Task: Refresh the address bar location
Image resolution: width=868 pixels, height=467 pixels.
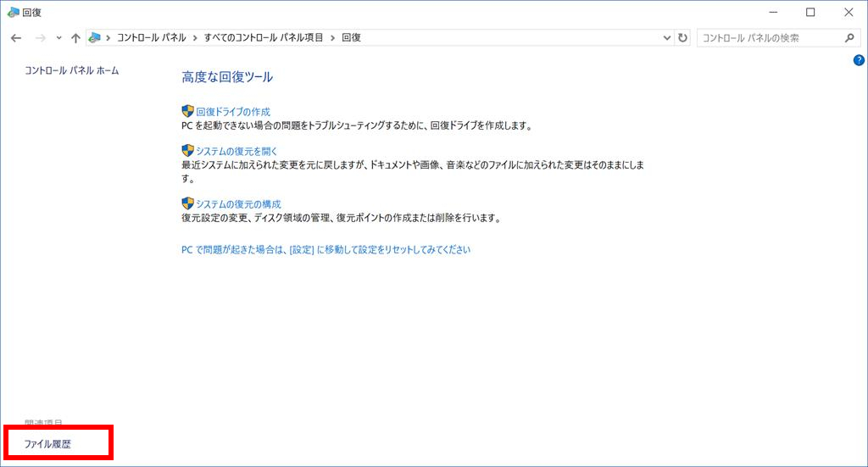Action: tap(683, 38)
